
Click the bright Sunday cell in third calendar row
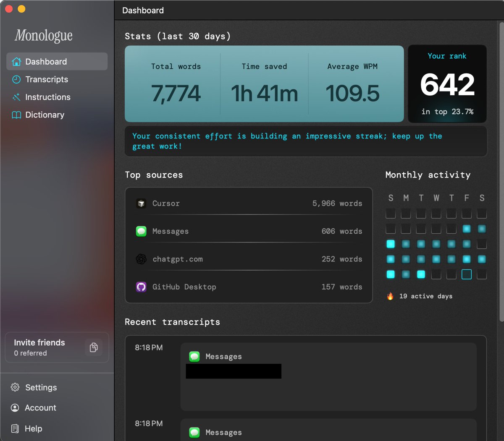(391, 244)
